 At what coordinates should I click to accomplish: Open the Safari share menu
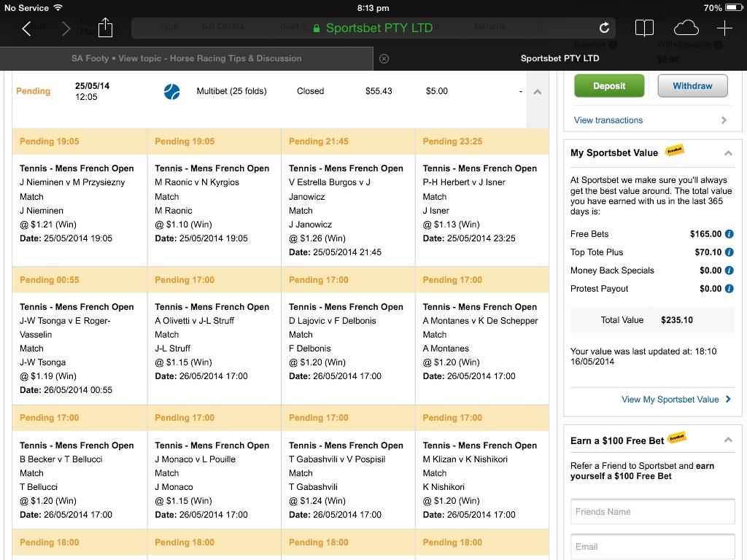(105, 28)
